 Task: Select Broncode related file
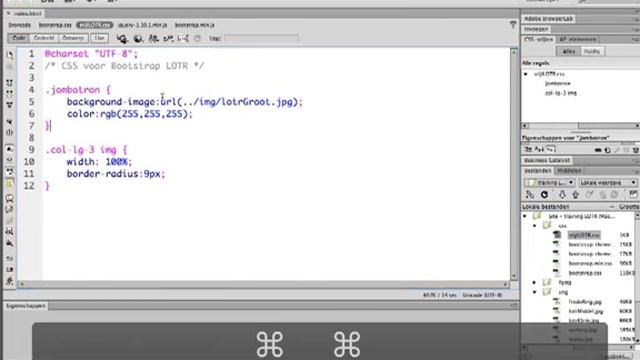pyautogui.click(x=20, y=25)
